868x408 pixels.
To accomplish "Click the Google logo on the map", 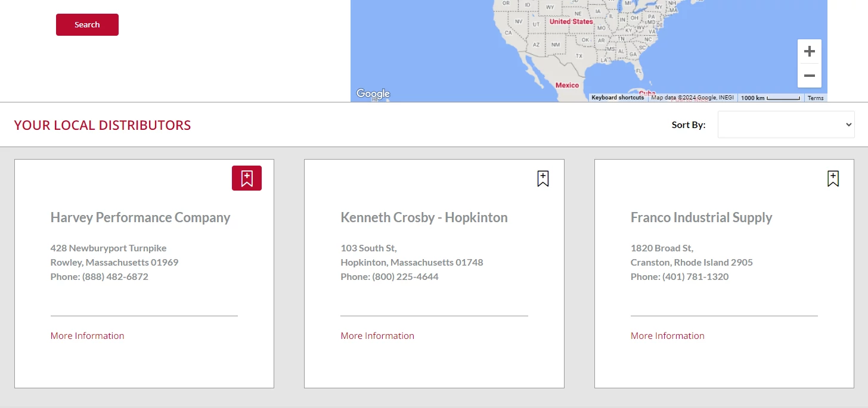I will pyautogui.click(x=373, y=94).
